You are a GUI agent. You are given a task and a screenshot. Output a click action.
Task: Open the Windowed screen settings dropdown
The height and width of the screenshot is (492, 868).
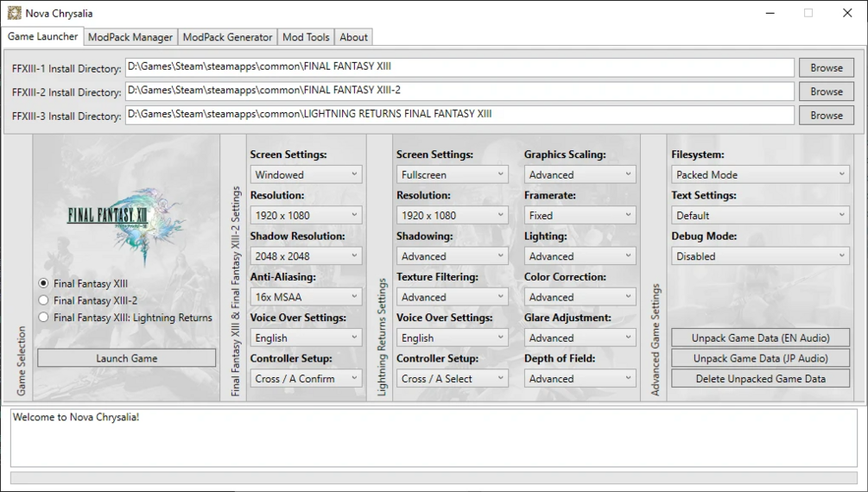(x=306, y=174)
